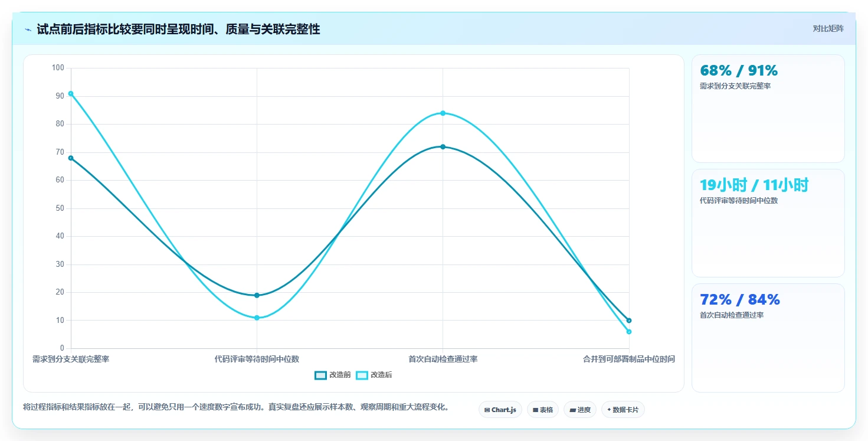Click the x-axis label 代码评审等待时间中位数

coord(257,359)
